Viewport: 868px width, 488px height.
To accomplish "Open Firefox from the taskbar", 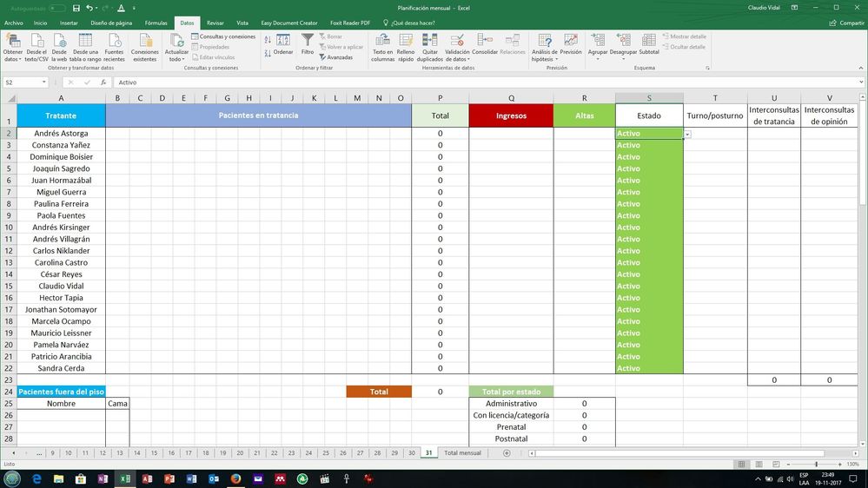I will pyautogui.click(x=235, y=478).
